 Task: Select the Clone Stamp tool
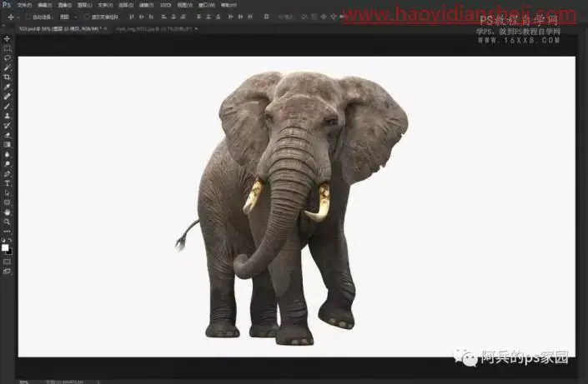tap(7, 116)
